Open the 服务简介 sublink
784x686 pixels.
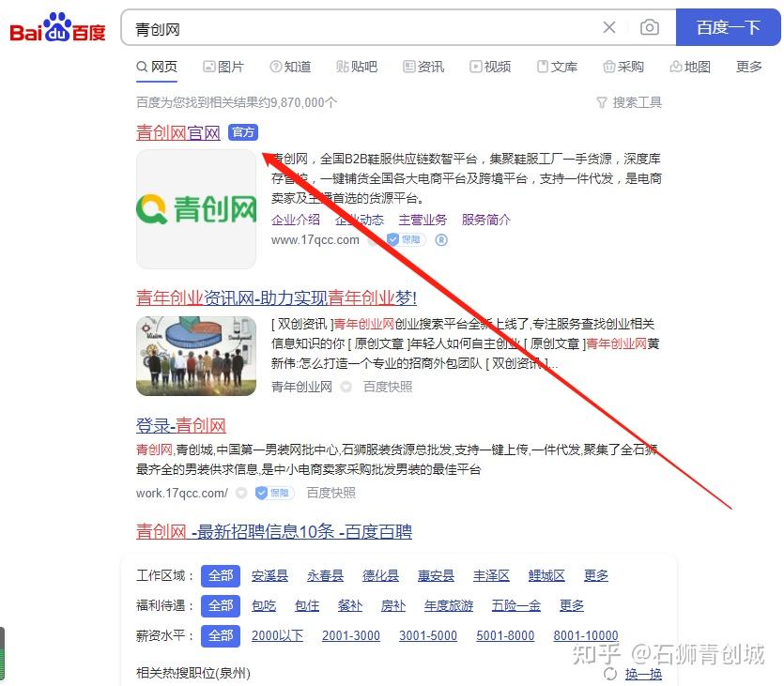pos(486,220)
